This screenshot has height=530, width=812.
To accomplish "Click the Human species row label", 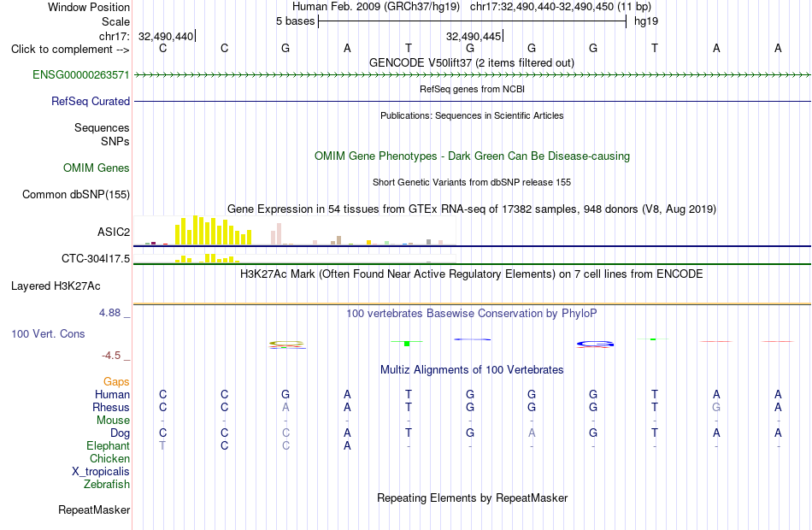I will tap(112, 394).
